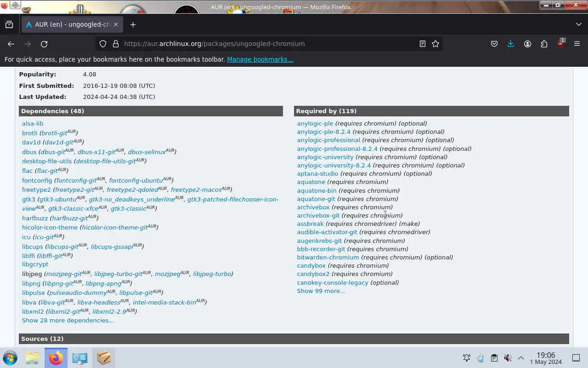Reload the current page
This screenshot has height=368, width=588.
tap(44, 44)
